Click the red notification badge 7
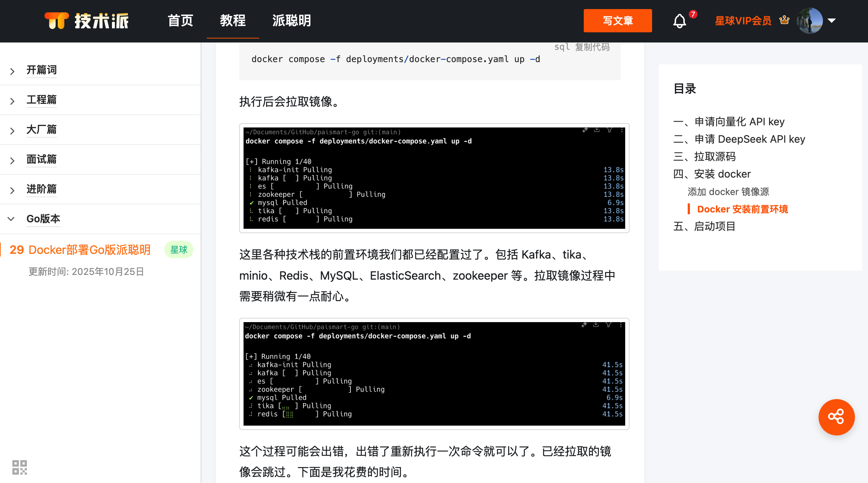This screenshot has height=483, width=868. pyautogui.click(x=693, y=14)
